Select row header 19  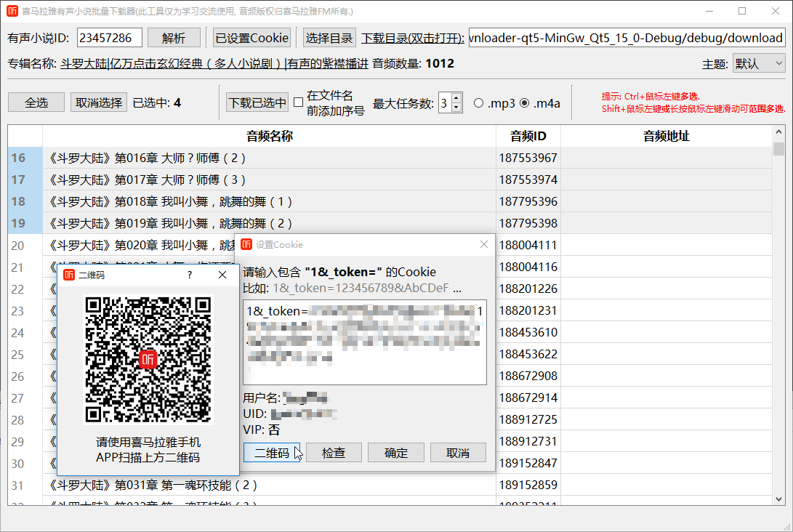pyautogui.click(x=25, y=223)
